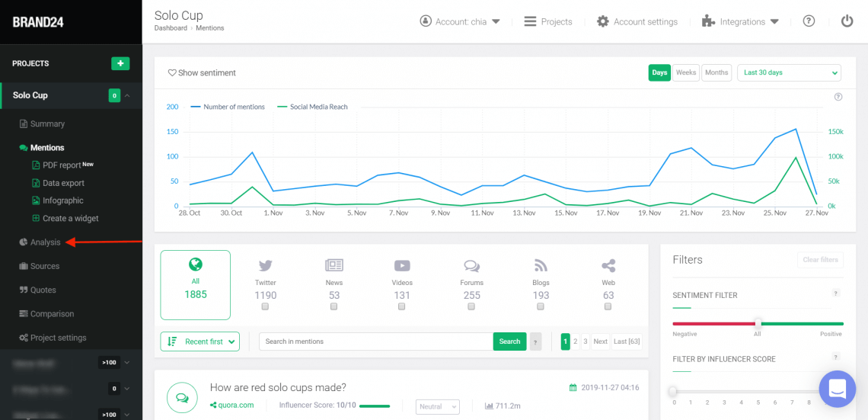This screenshot has width=868, height=420.
Task: Open the Recent first sort dropdown
Action: point(199,341)
